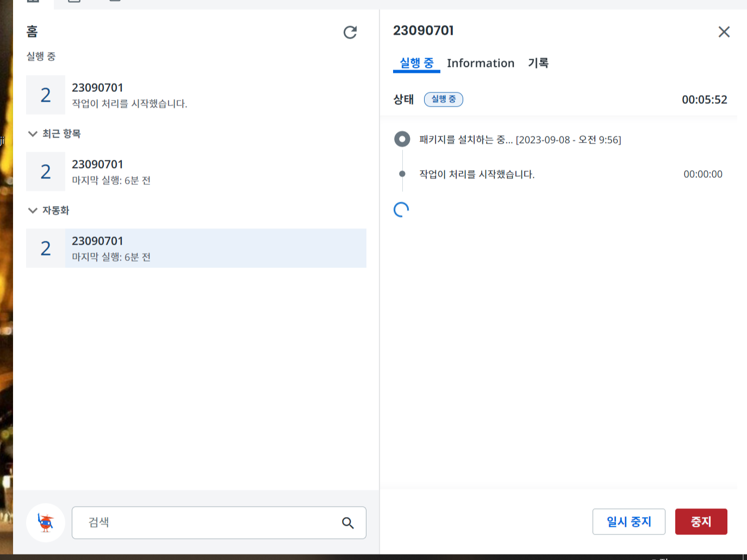Select the log line 작업이 처리를 시작했습니다. in detail panel
The image size is (747, 560).
(477, 175)
